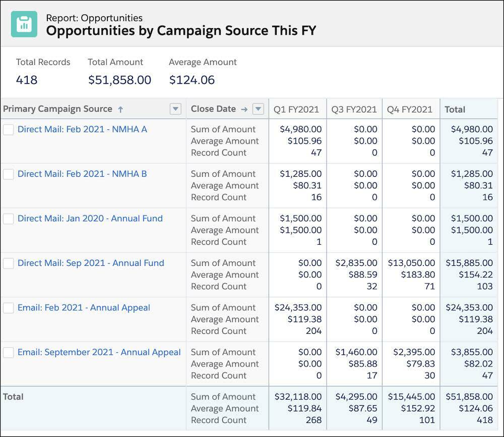Open the Primary Campaign Source column menu
Screen dimensions: 504x437
(175, 109)
